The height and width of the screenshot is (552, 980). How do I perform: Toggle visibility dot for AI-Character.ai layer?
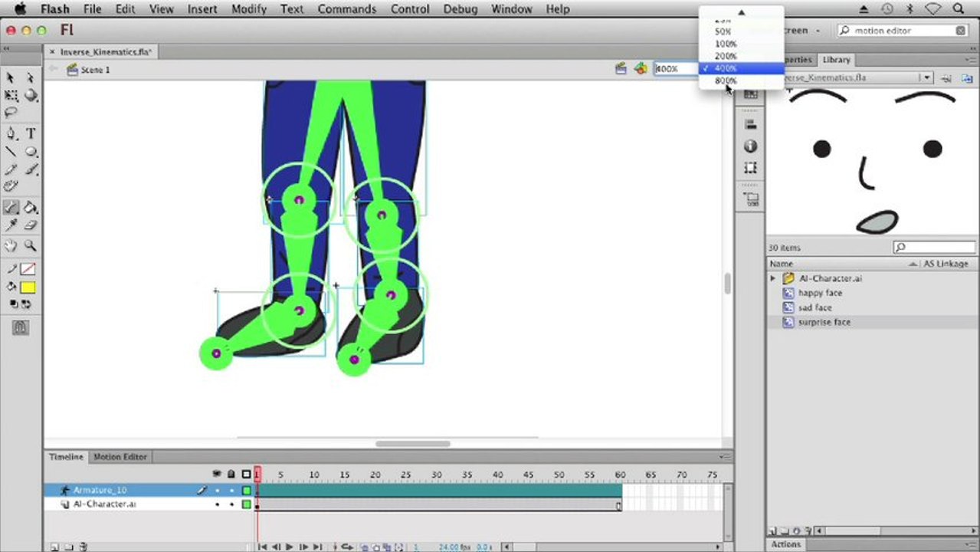pyautogui.click(x=217, y=505)
